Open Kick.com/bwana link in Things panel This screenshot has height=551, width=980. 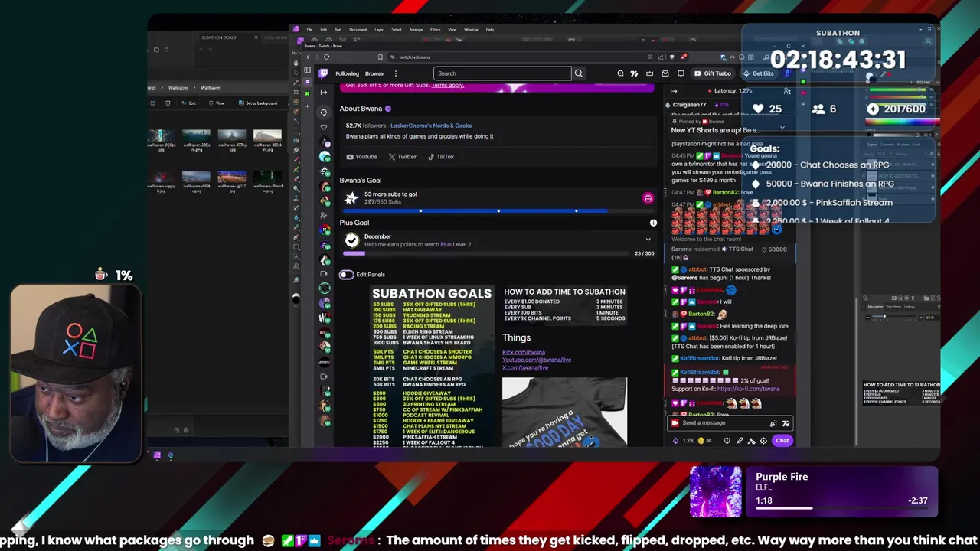coord(524,352)
